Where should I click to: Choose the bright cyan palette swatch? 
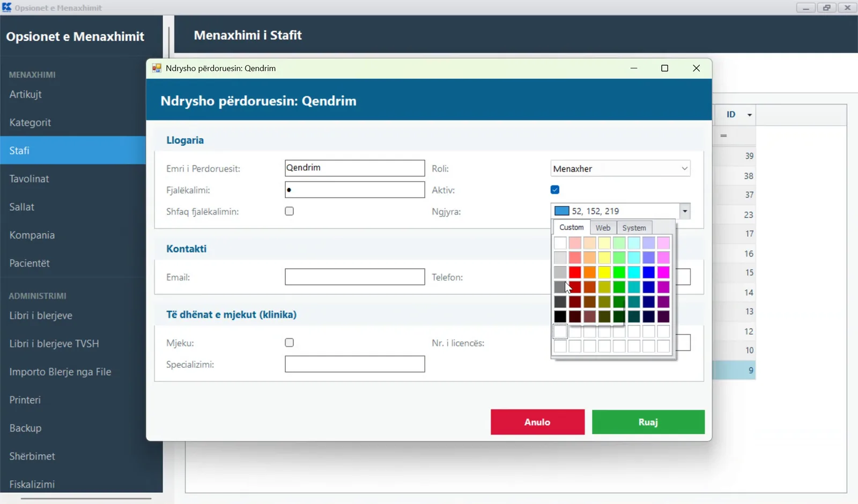(634, 272)
